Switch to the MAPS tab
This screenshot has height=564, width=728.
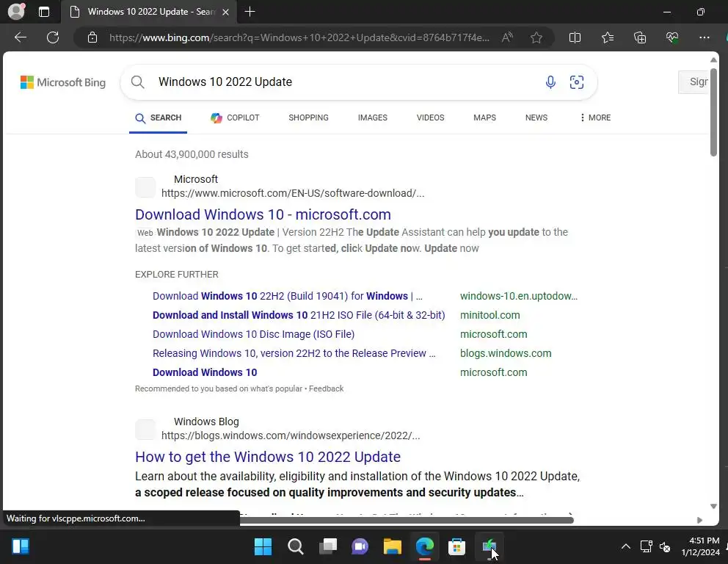[484, 118]
